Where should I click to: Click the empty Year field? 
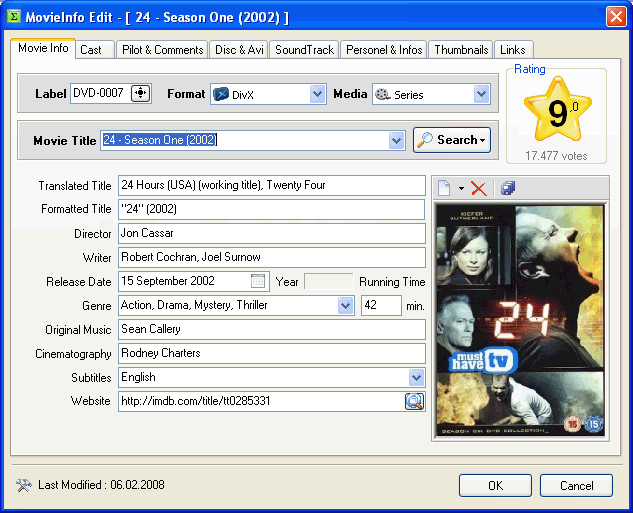328,281
